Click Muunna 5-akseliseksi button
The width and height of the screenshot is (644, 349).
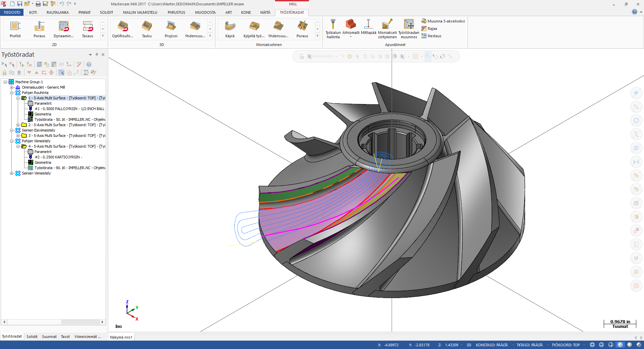443,21
